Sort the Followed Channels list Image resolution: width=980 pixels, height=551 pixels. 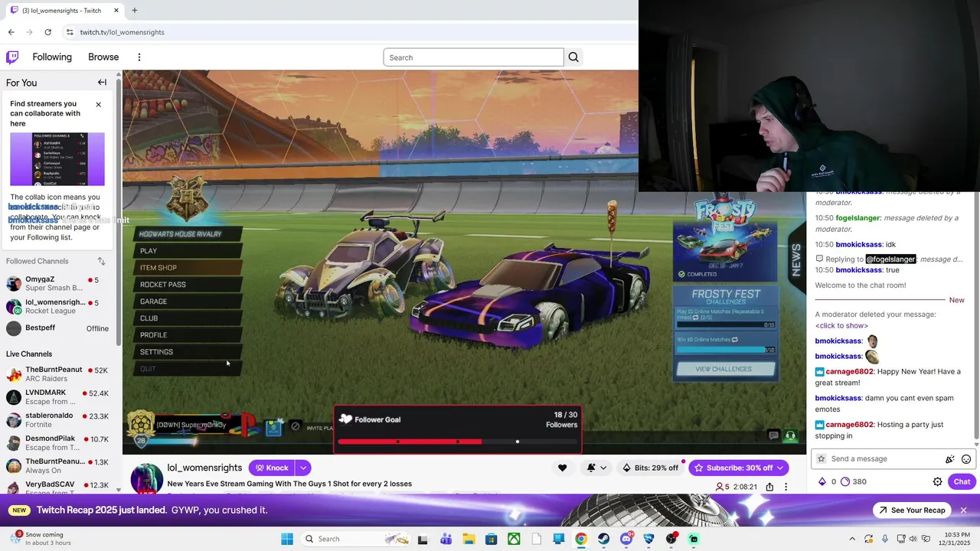click(x=101, y=262)
